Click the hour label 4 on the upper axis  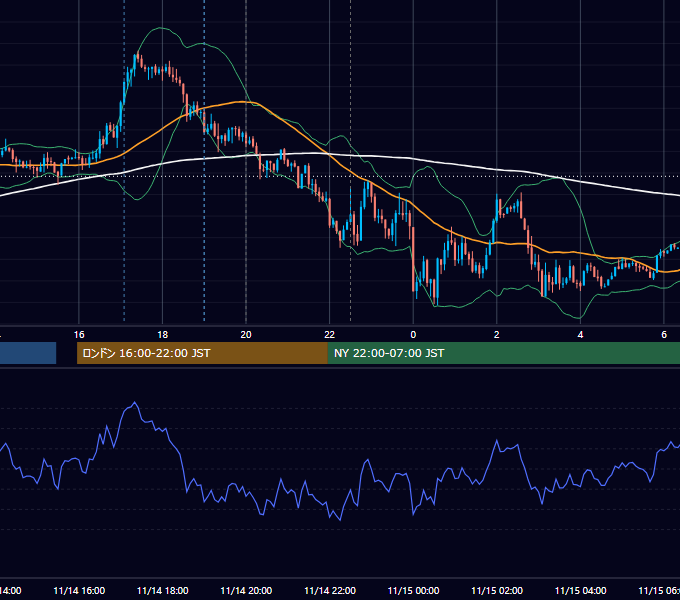click(x=580, y=335)
